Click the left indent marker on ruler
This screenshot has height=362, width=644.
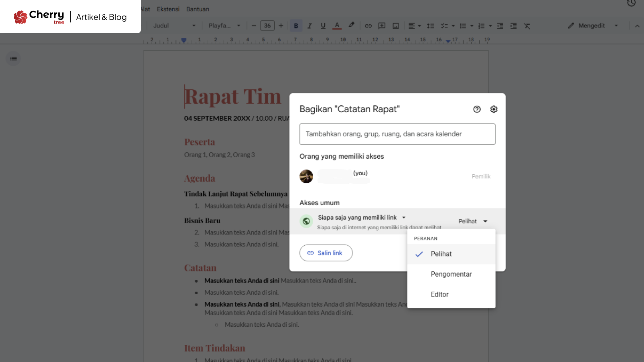184,41
